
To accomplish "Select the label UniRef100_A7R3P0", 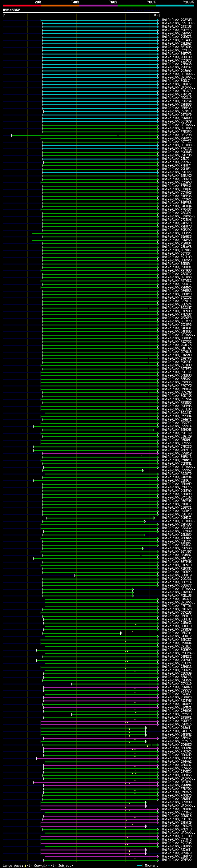I will click(177, 132).
